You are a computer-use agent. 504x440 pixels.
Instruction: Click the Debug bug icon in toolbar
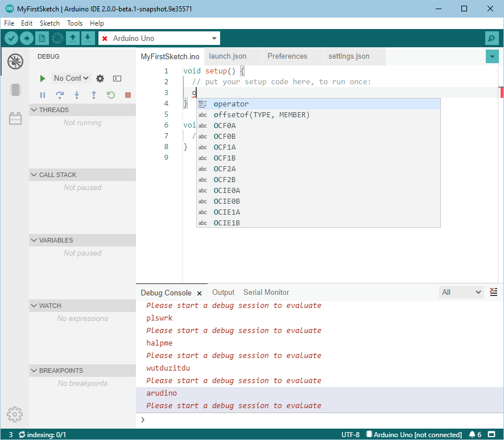pyautogui.click(x=57, y=38)
